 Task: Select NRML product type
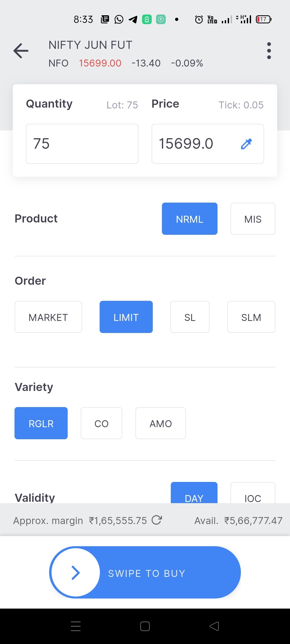[190, 219]
